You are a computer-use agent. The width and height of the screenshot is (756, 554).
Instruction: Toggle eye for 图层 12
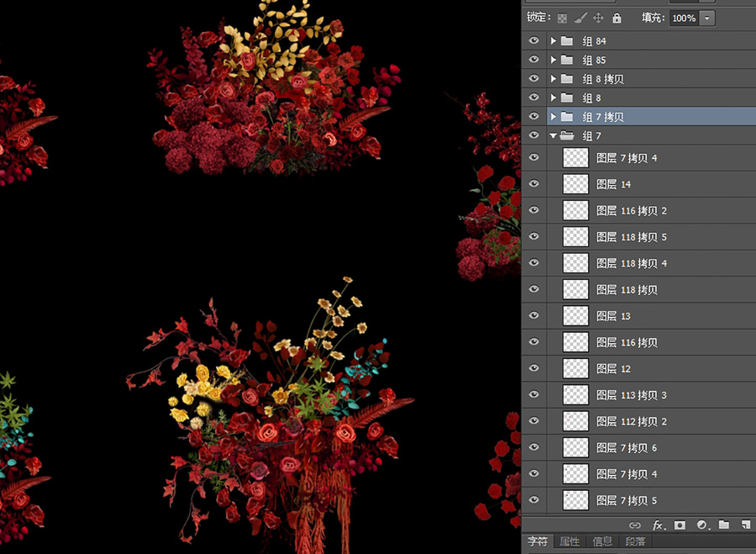533,367
